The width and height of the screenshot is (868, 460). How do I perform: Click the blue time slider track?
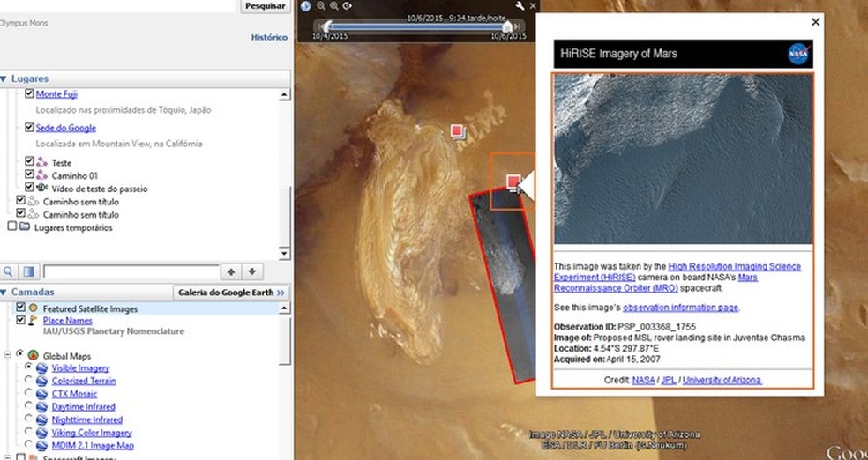coord(417,26)
